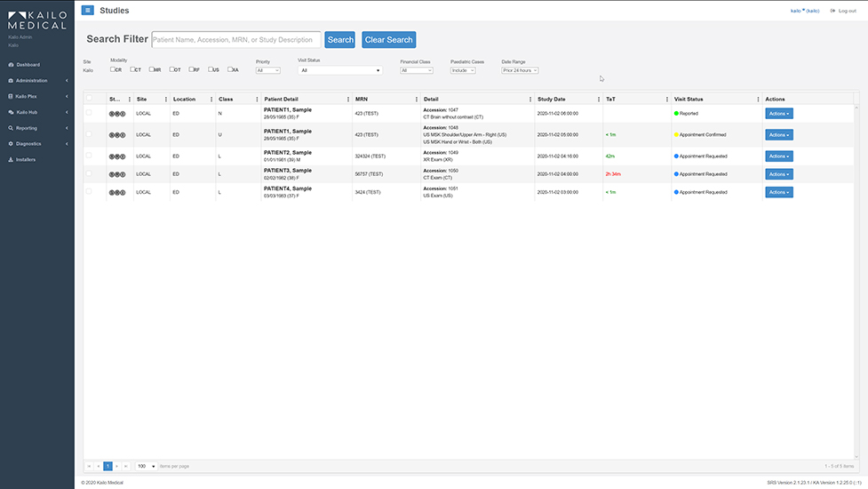Open the Patient Detail column options menu

[x=347, y=100]
